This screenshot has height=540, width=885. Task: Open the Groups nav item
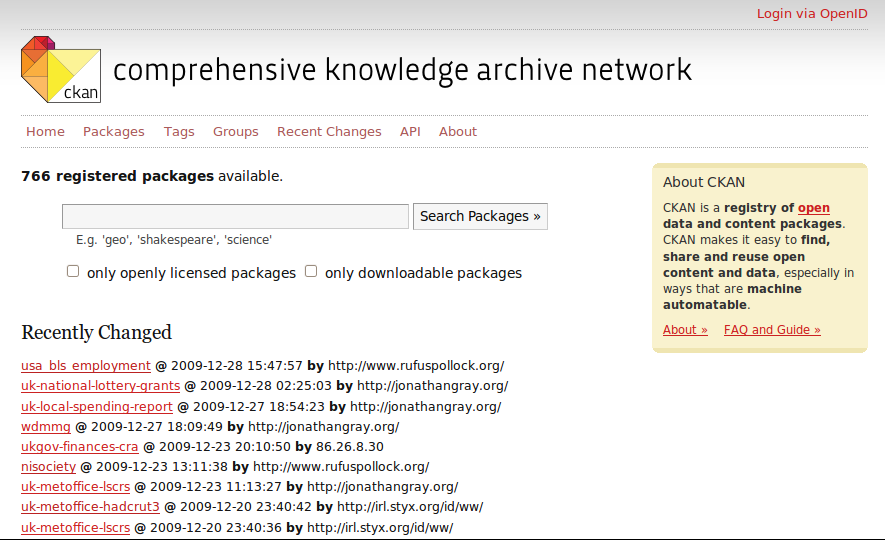(235, 131)
